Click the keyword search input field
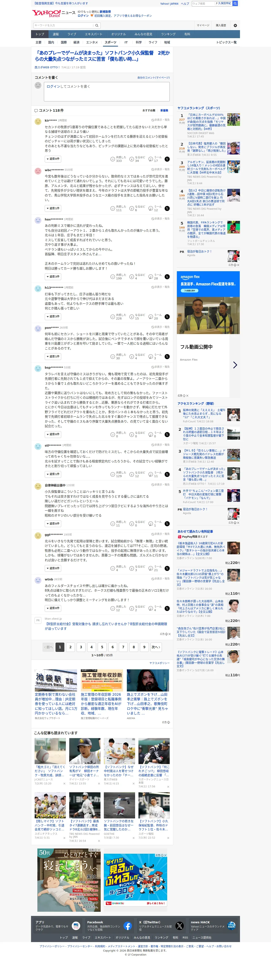The height and width of the screenshot is (980, 271). click(64, 26)
